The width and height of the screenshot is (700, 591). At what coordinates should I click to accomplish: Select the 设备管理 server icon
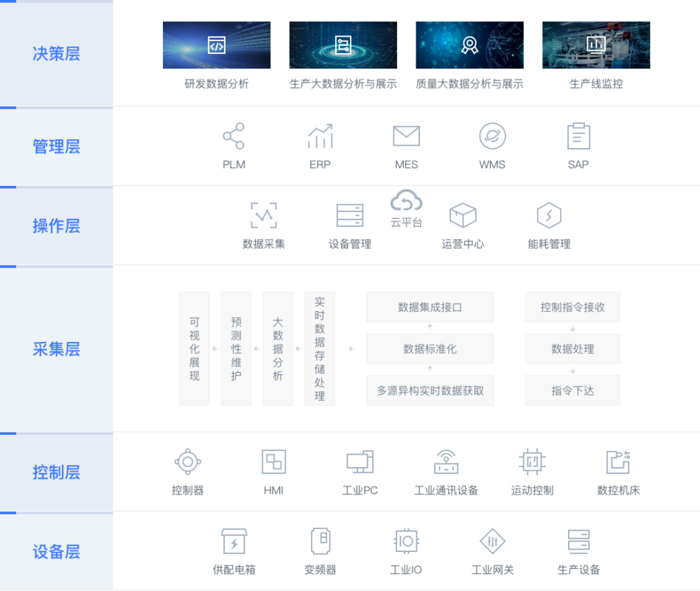coord(350,215)
